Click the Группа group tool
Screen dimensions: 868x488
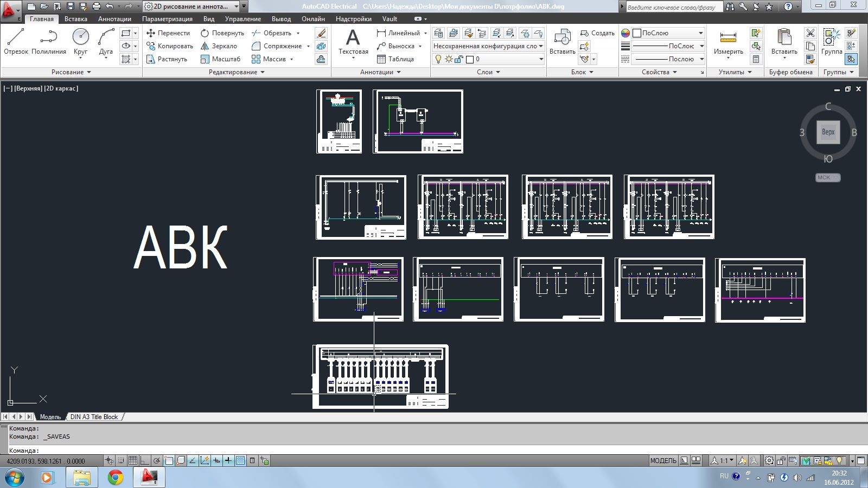click(x=832, y=42)
